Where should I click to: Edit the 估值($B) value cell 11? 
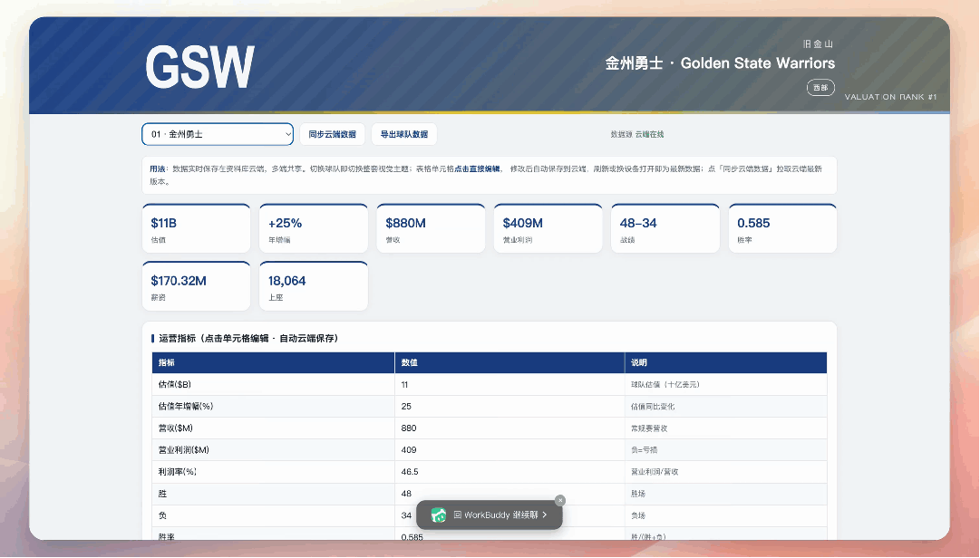pyautogui.click(x=509, y=384)
